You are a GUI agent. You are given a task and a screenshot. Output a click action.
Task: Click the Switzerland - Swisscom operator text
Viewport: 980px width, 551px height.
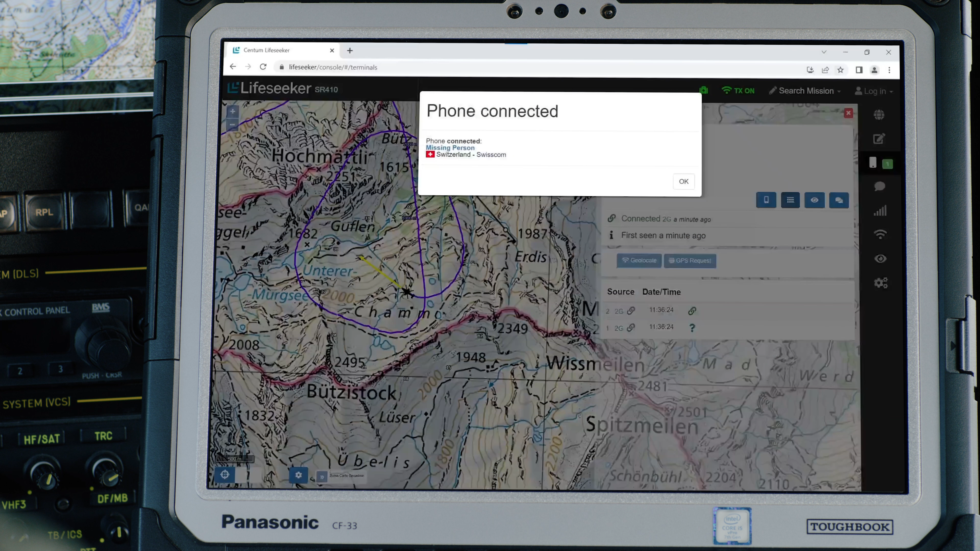[471, 154]
